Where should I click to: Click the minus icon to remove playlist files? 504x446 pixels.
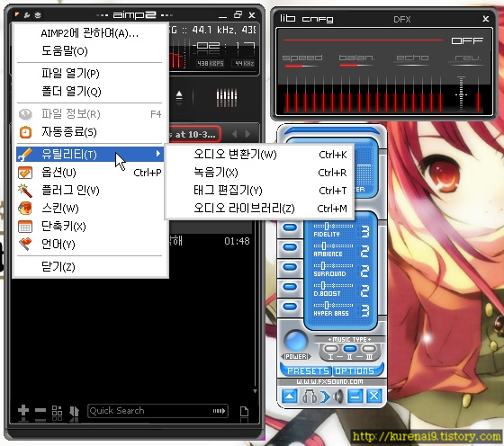(x=40, y=411)
